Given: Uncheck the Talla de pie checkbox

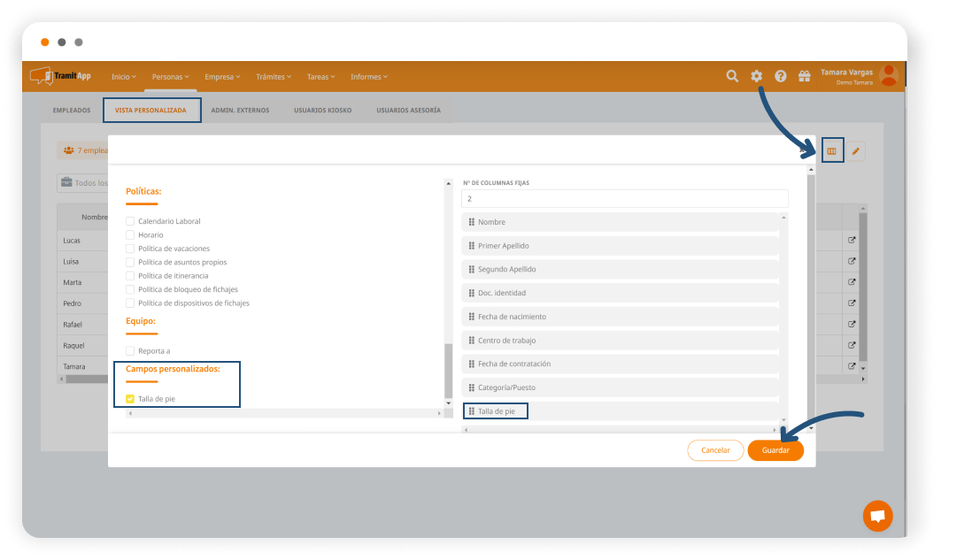Looking at the screenshot, I should [x=130, y=399].
